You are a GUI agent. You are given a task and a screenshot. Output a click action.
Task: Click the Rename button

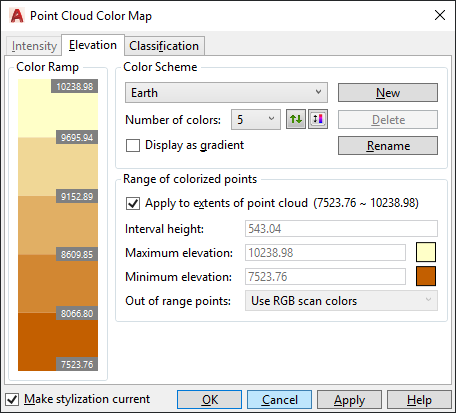388,145
